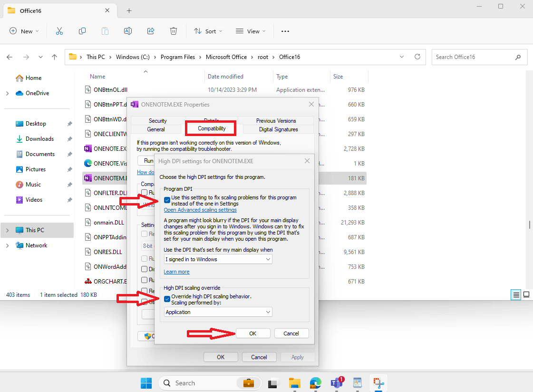Screen dimensions: 533x392
Task: Open the See more ellipsis menu
Action: [285, 31]
